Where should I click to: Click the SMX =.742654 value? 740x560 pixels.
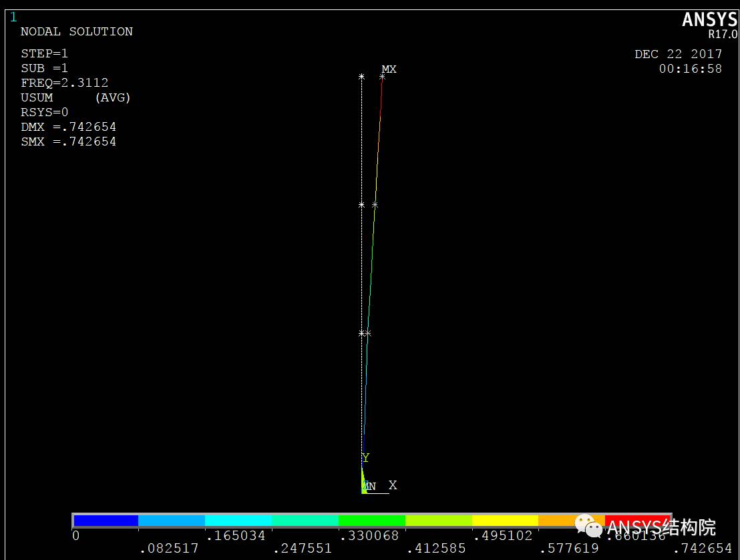(x=68, y=142)
